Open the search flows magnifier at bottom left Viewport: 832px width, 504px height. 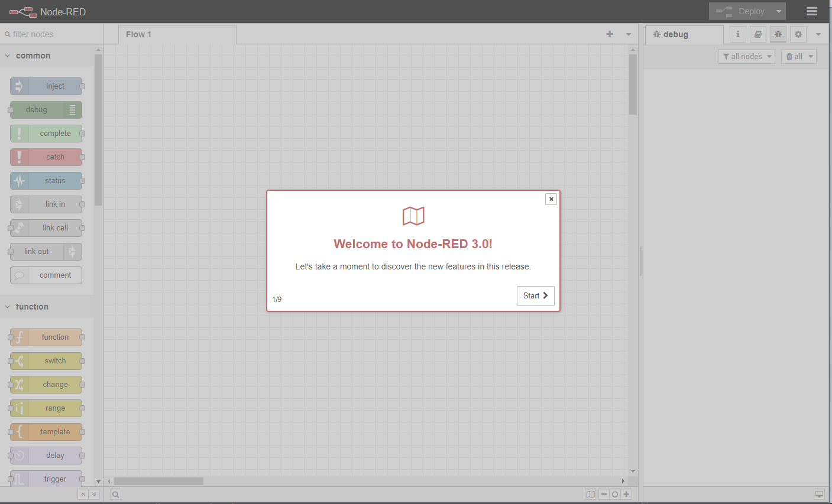click(x=115, y=494)
